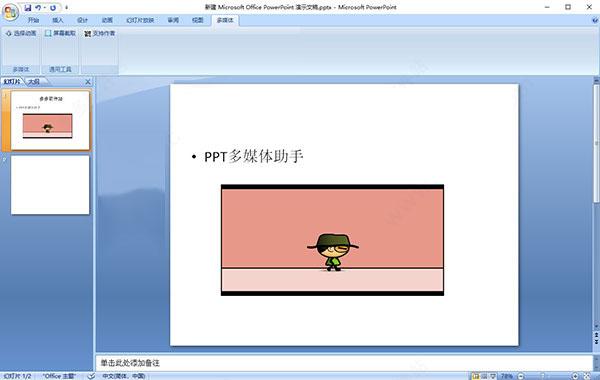600x380 pixels.
Task: Click the vertical scrollbar beside the slide
Action: [x=596, y=144]
